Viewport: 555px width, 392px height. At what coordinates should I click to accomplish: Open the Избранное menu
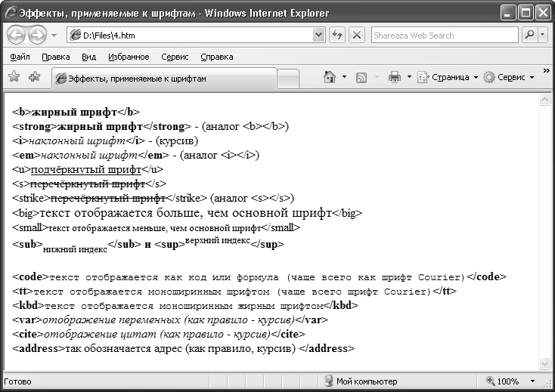coord(129,57)
